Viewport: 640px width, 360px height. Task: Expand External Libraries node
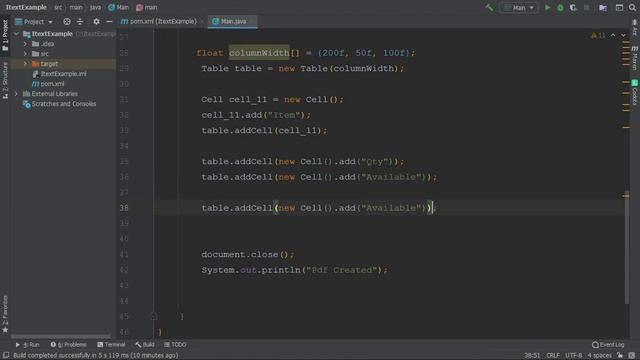tap(16, 94)
